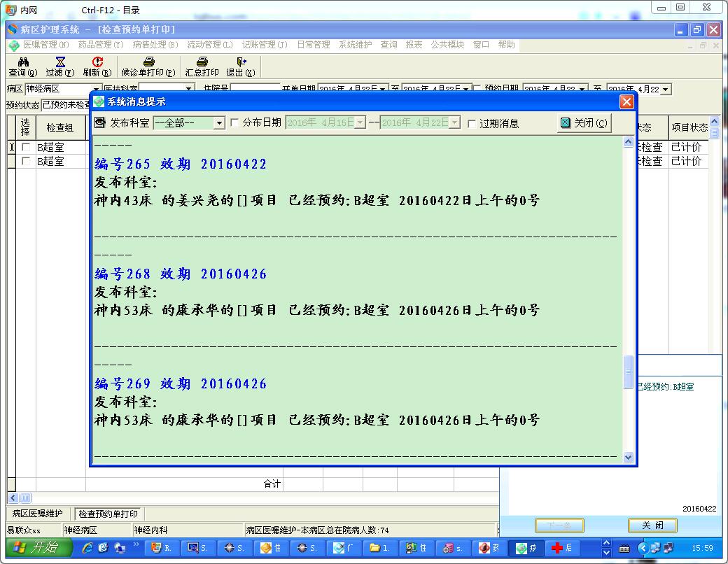Image resolution: width=728 pixels, height=564 pixels.
Task: Expand hidden system tray icons arrow
Action: [643, 548]
